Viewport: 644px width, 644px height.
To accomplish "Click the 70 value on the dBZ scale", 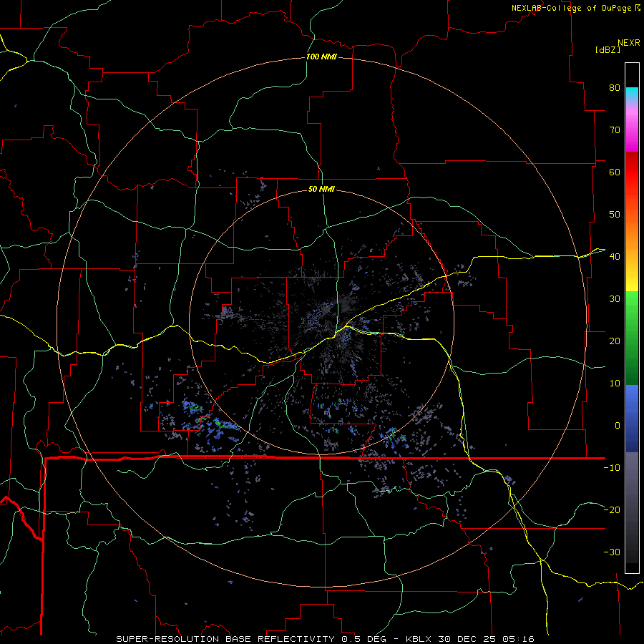I will click(x=615, y=130).
